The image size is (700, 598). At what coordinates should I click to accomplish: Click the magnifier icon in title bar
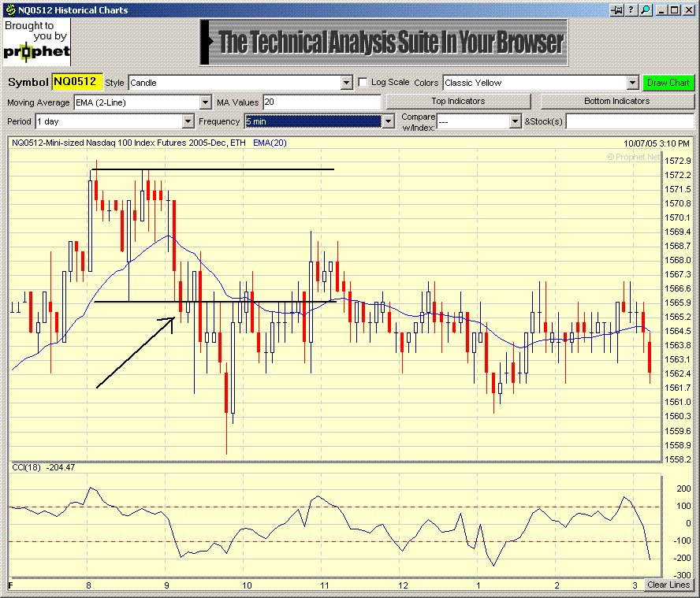point(645,9)
